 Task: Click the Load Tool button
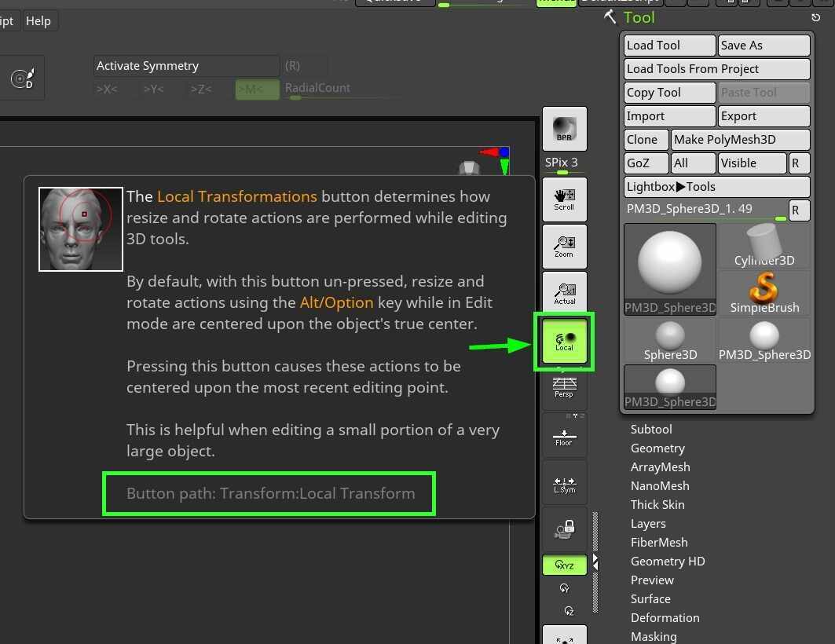tap(669, 46)
